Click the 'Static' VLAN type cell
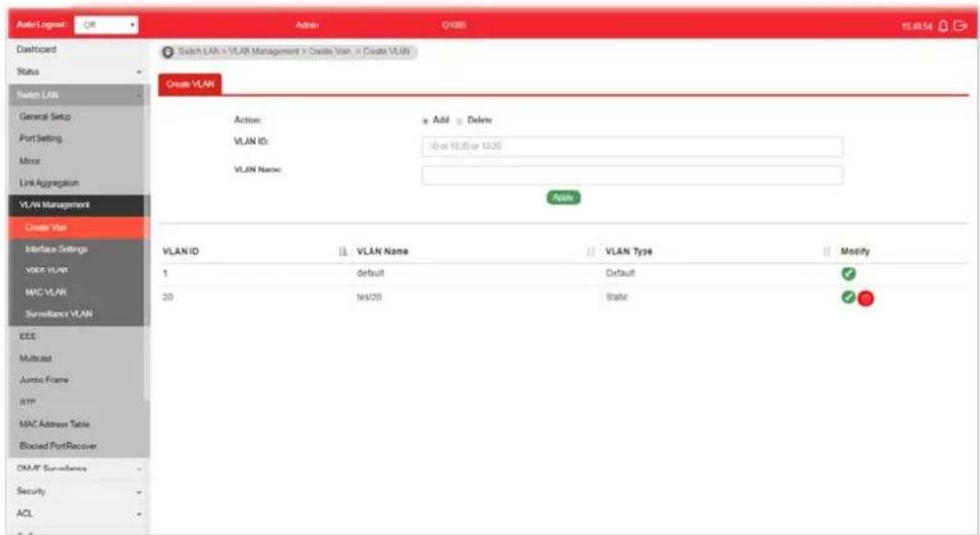This screenshot has width=980, height=535. pos(617,297)
